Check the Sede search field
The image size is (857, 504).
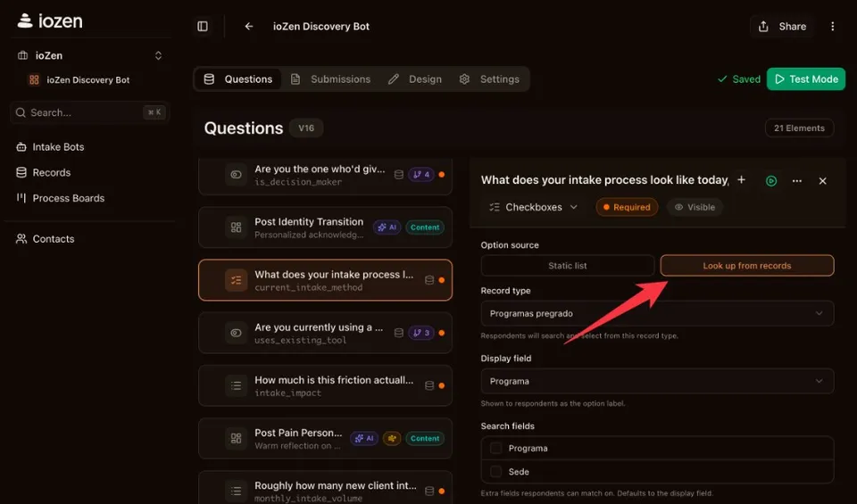pyautogui.click(x=495, y=472)
